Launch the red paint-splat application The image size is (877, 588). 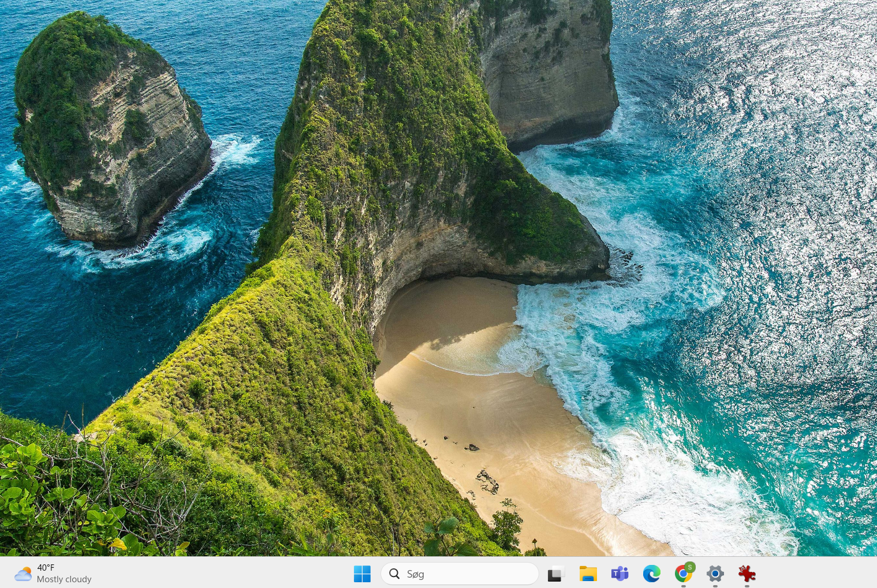point(747,574)
